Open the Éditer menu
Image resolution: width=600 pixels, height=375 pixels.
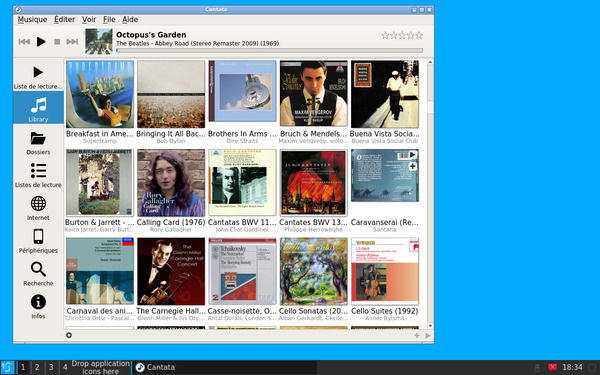(x=64, y=20)
